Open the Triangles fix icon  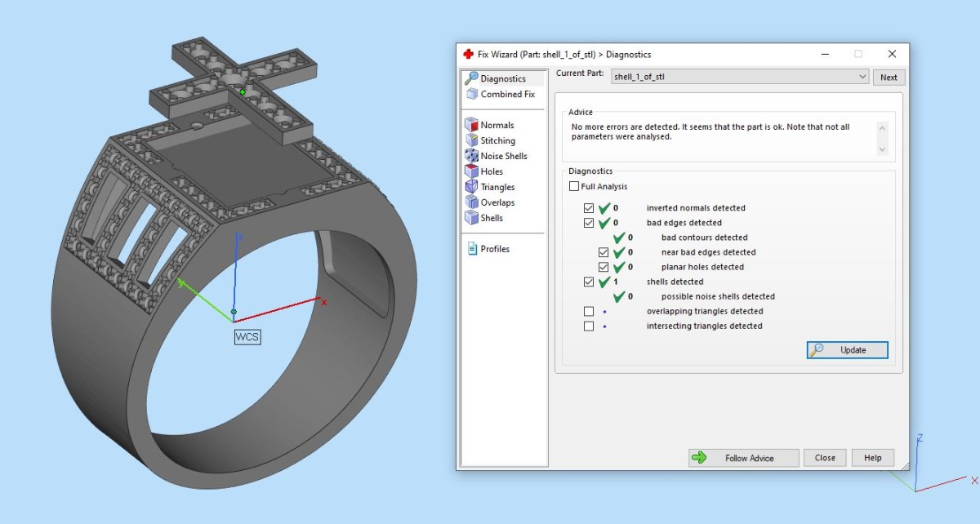[x=471, y=187]
